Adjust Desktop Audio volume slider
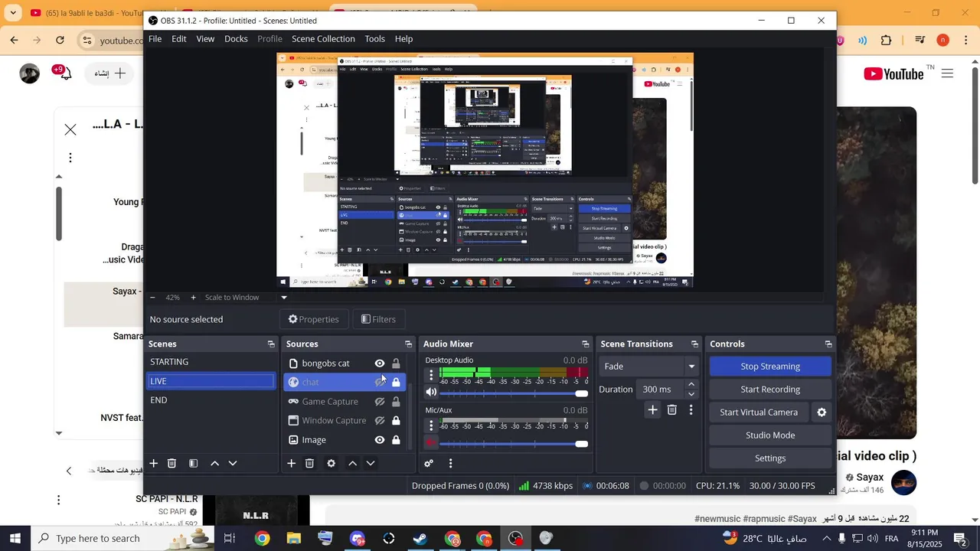 pyautogui.click(x=514, y=393)
